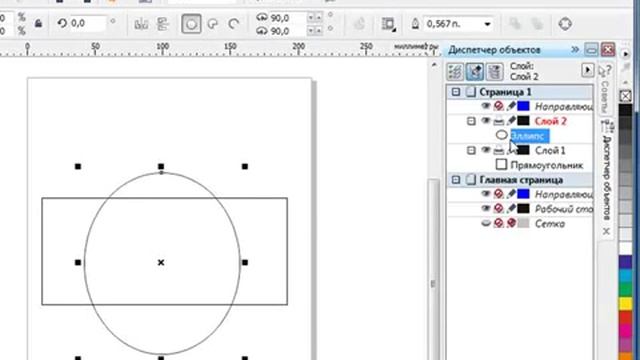This screenshot has width=640, height=360.
Task: Collapse the Страница 1 tree node
Action: [456, 92]
